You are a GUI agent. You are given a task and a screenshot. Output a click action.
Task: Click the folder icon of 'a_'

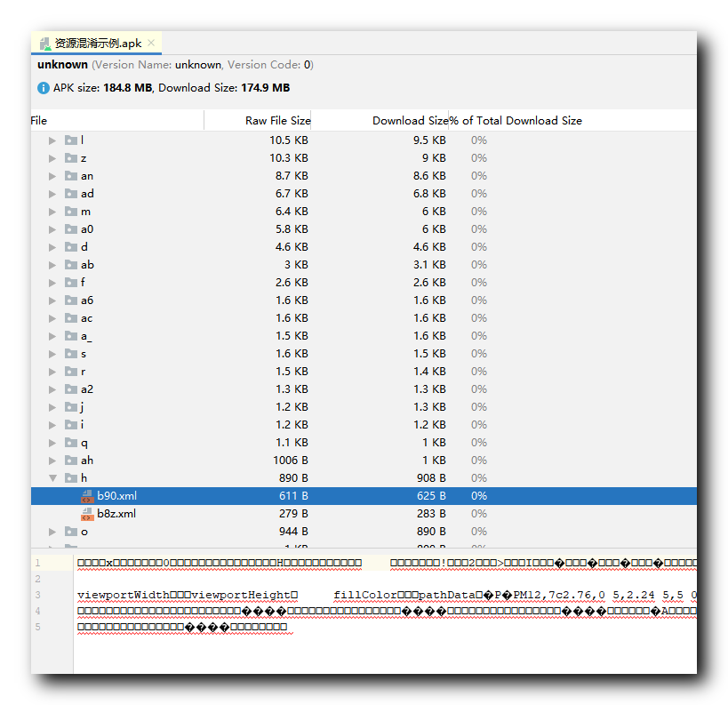[x=71, y=336]
